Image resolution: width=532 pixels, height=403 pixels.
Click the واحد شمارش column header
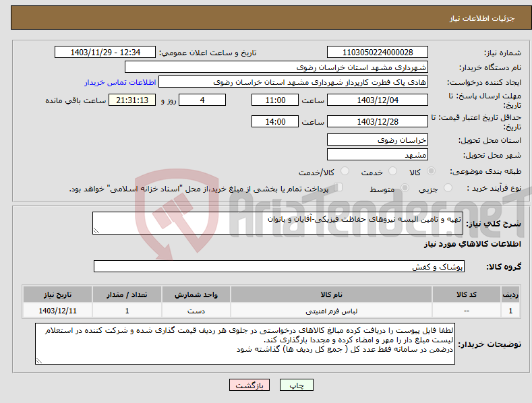[196, 294]
